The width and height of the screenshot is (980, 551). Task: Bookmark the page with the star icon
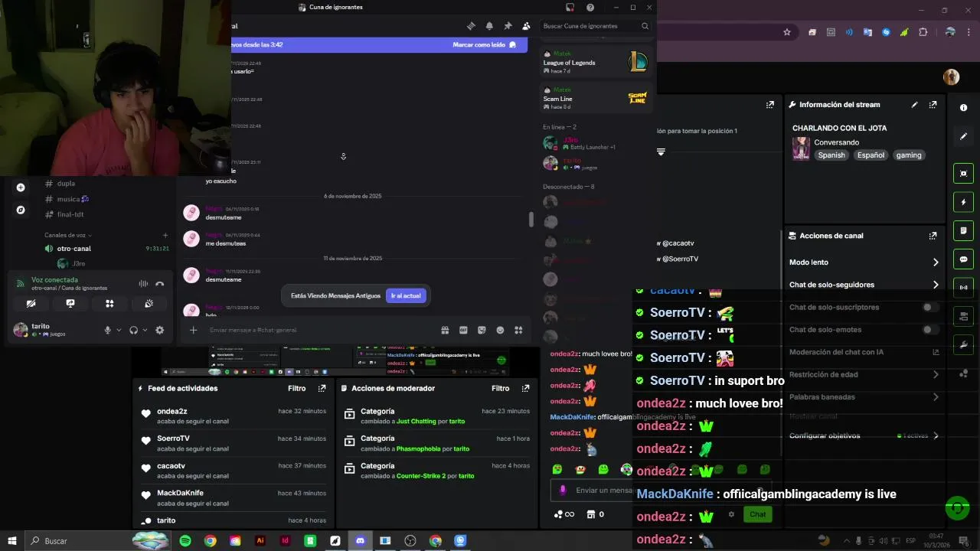(786, 32)
